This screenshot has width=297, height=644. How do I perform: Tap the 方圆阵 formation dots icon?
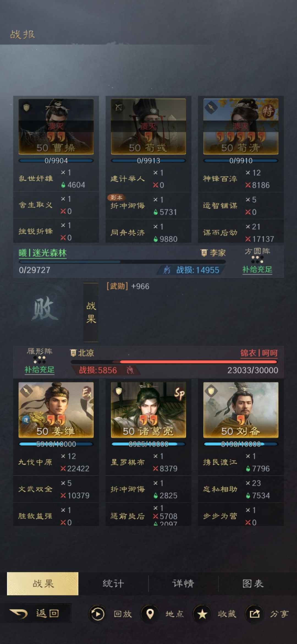[x=257, y=260]
